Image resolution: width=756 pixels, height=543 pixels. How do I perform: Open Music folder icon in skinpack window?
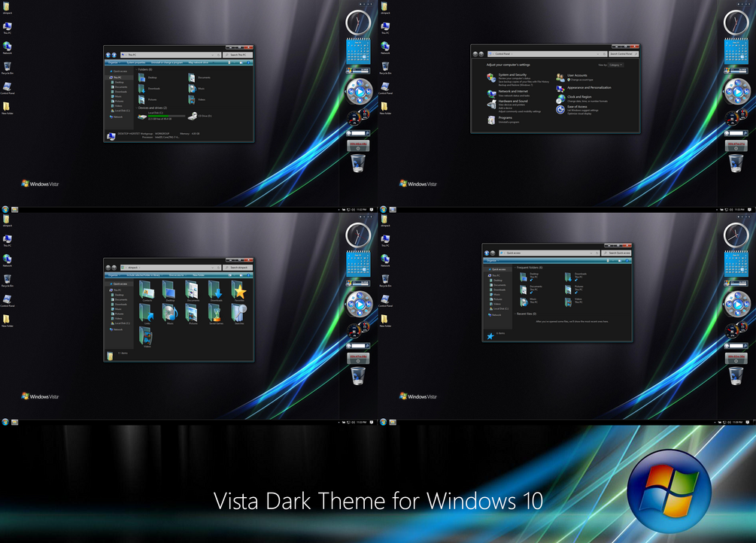[x=170, y=314]
